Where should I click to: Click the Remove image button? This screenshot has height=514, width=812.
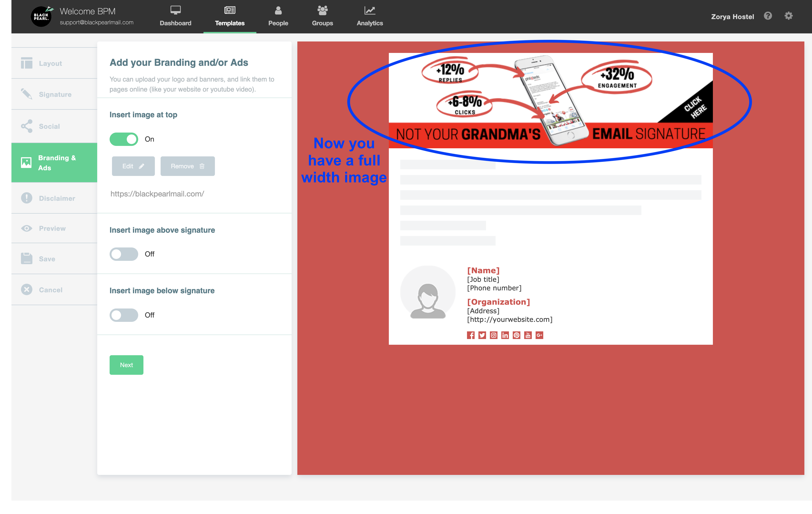(188, 166)
